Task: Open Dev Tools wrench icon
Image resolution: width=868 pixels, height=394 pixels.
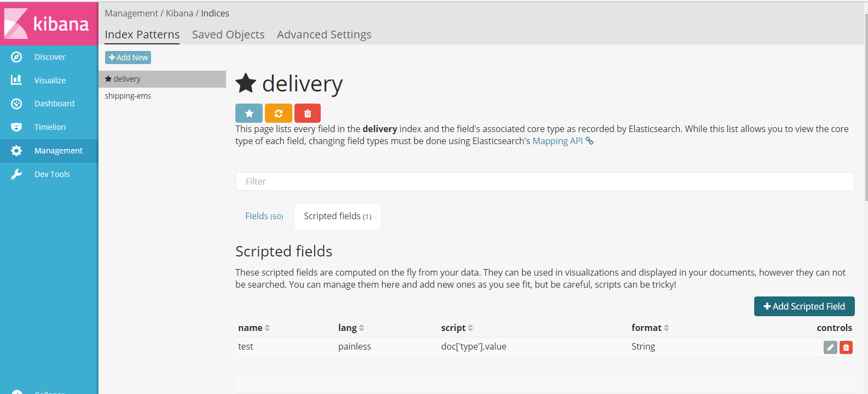Action: point(16,174)
